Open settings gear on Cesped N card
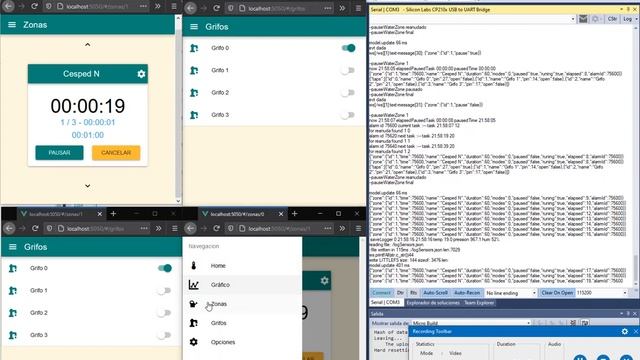Viewport: 640px width, 360px height. [x=141, y=74]
